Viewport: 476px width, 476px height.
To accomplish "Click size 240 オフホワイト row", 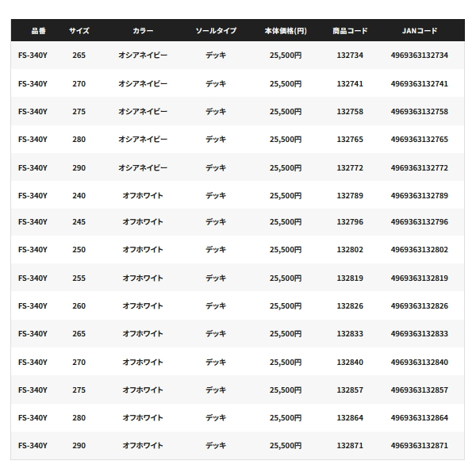I will (79, 195).
